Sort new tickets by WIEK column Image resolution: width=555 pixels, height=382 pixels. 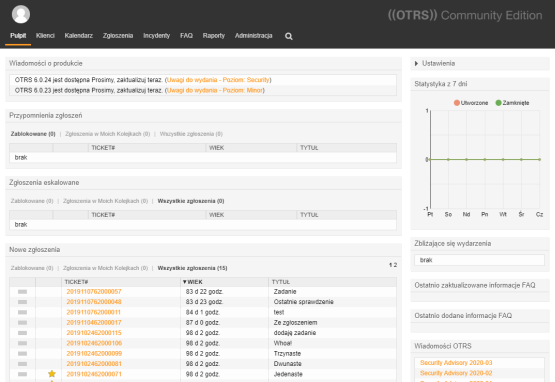pos(193,282)
